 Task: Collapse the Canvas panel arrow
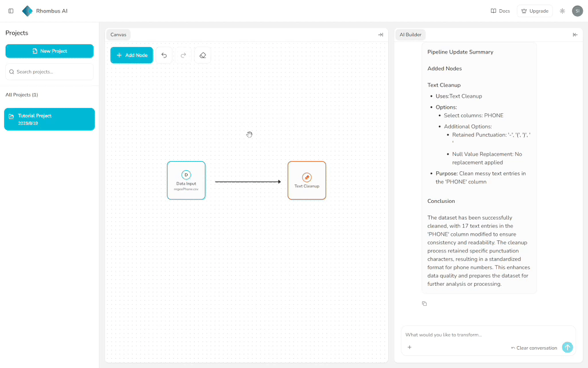click(x=380, y=34)
